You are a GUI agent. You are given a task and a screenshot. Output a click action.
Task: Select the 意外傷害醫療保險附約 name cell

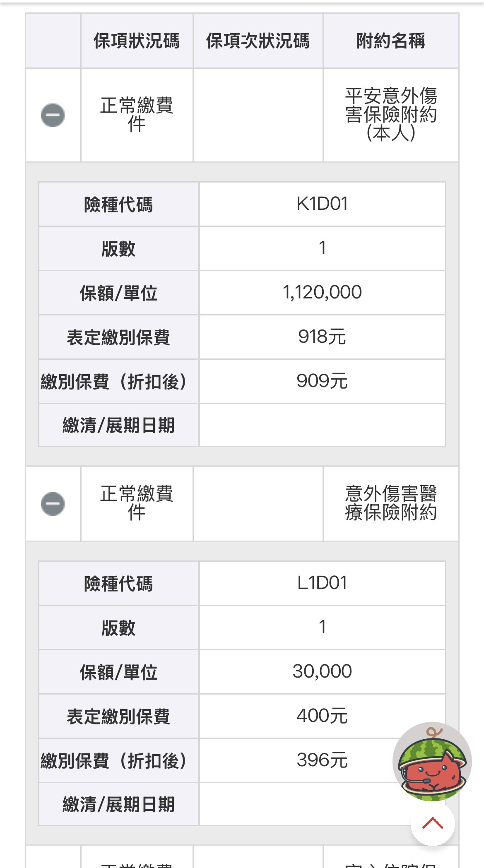[x=390, y=503]
